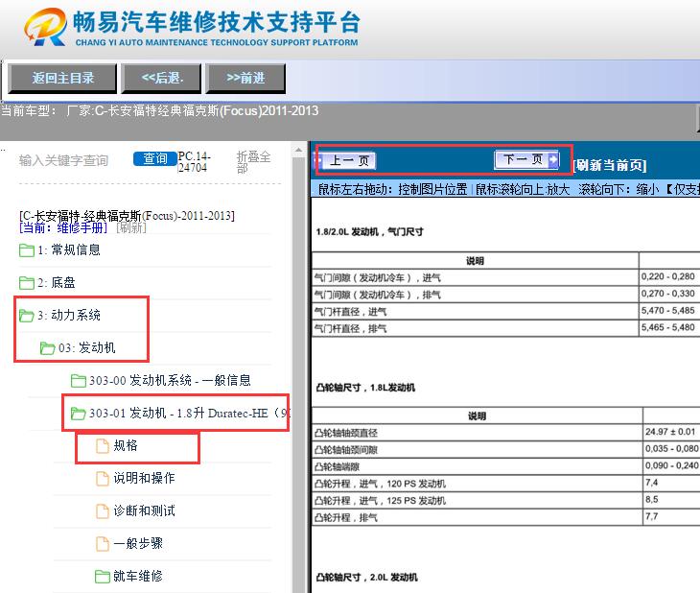Focus the keyword search input field
The height and width of the screenshot is (593, 700).
click(x=64, y=160)
